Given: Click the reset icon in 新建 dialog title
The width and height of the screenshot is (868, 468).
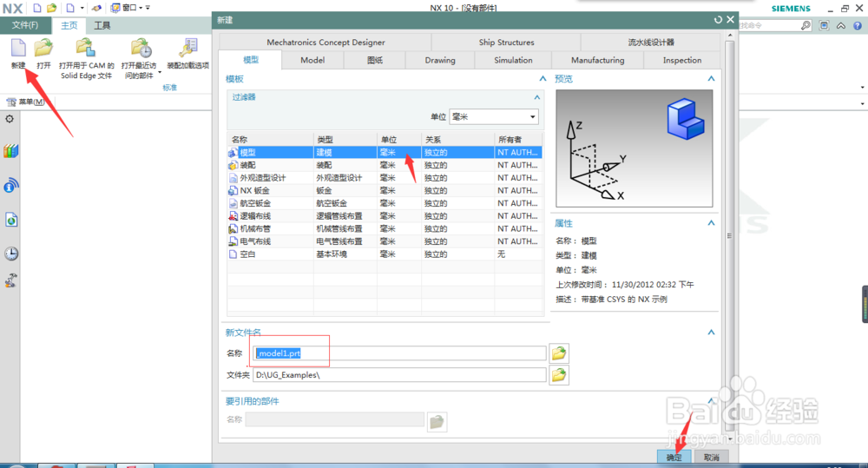Looking at the screenshot, I should (x=718, y=19).
